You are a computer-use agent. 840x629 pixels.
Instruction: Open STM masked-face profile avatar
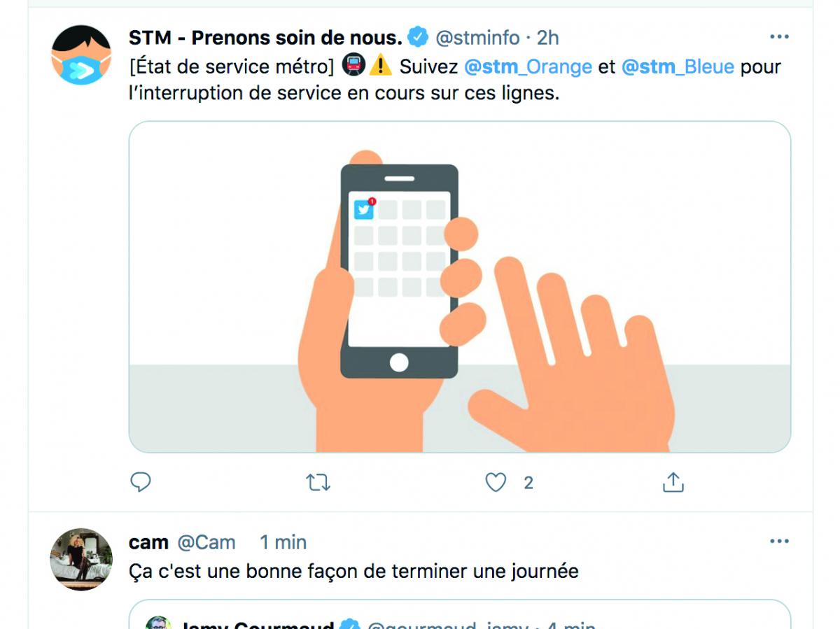click(81, 55)
